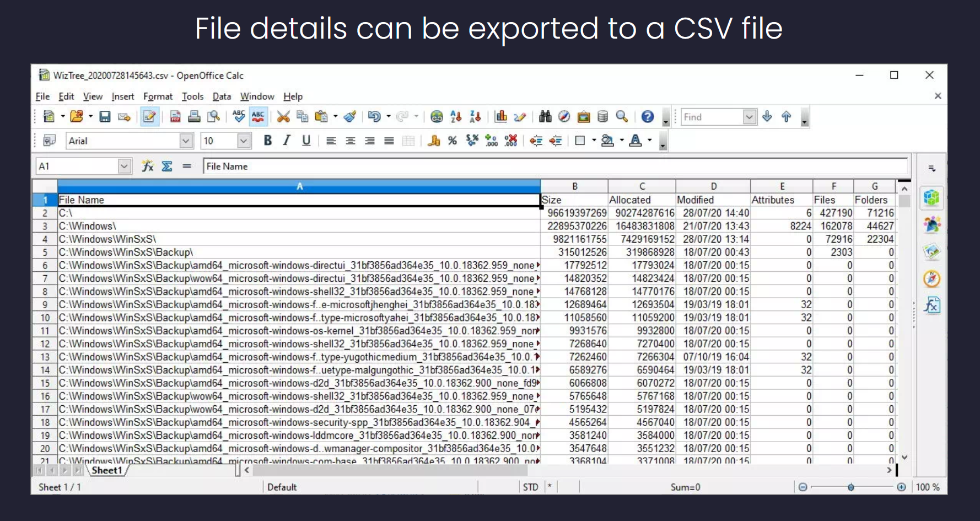Click the Sum sigma button
This screenshot has height=521, width=980.
tap(167, 166)
